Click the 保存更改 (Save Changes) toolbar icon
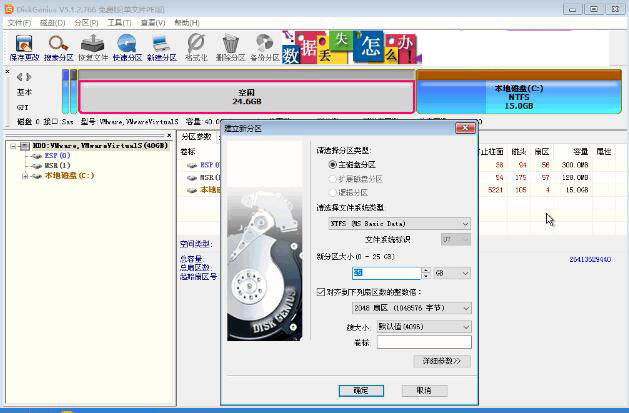 tap(24, 48)
